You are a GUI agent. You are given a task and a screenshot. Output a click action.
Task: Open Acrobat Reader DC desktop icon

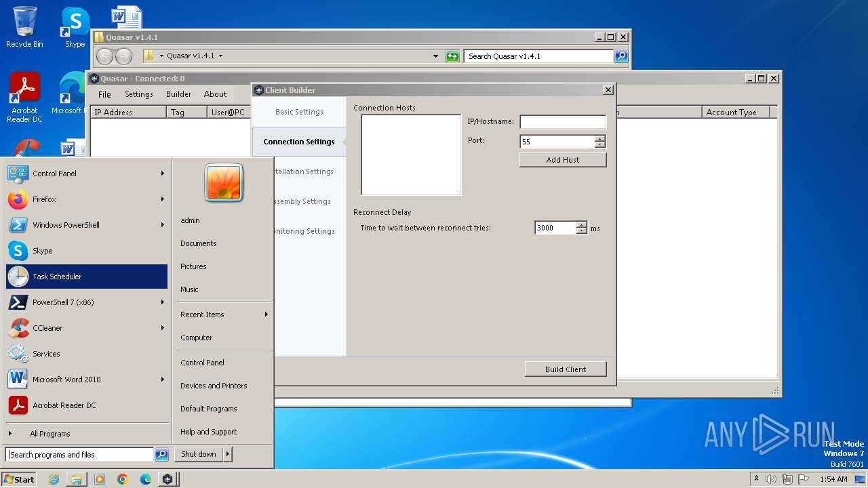[24, 98]
